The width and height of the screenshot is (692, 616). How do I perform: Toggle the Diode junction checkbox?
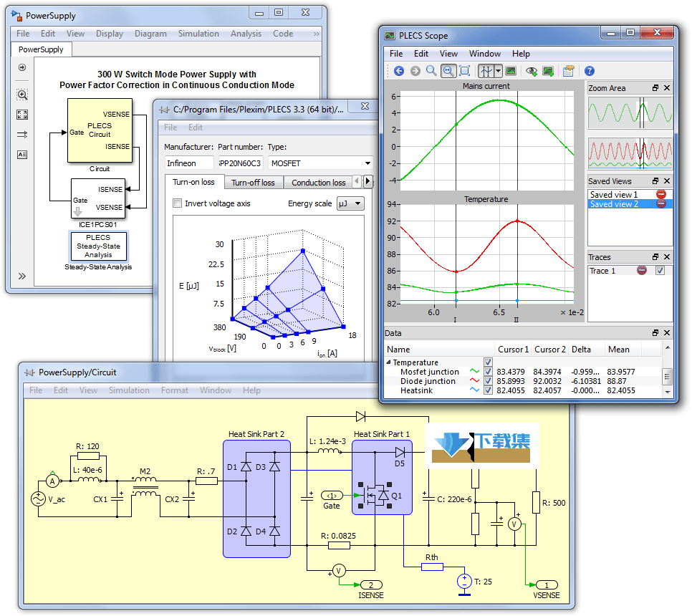coord(488,381)
